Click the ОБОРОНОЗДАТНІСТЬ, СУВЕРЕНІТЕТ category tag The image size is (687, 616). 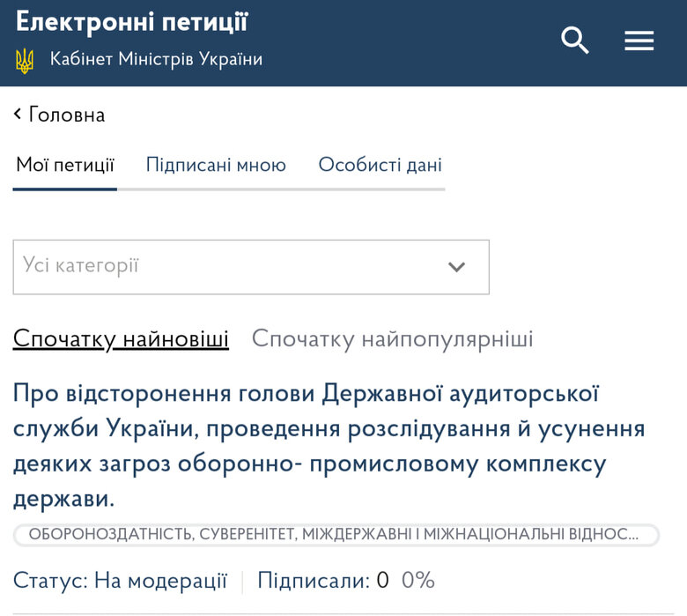pos(335,535)
